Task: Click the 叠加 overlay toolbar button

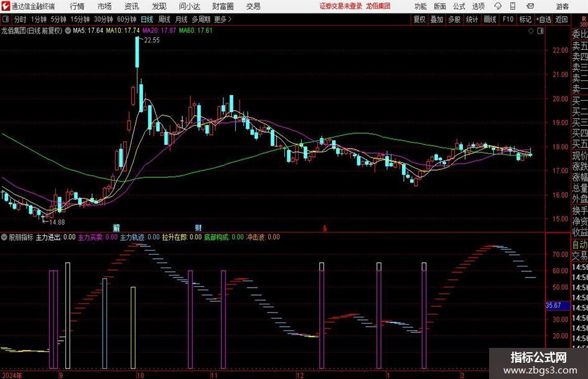Action: (437, 19)
